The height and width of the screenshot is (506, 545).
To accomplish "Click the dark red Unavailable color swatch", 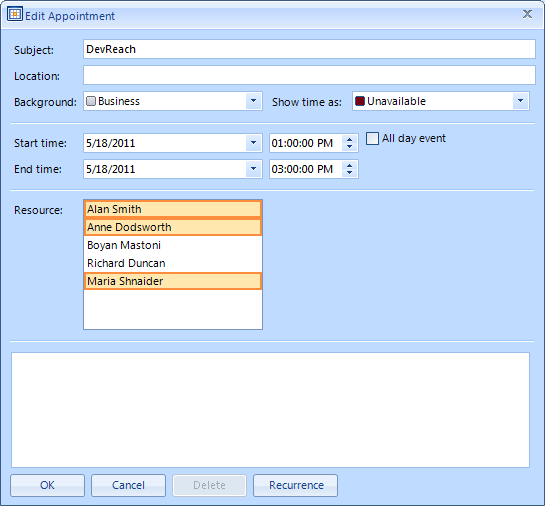I will [x=360, y=101].
